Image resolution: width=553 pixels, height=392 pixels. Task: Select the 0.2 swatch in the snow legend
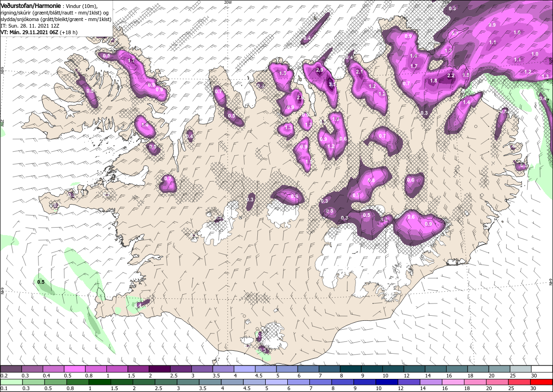[11, 369]
